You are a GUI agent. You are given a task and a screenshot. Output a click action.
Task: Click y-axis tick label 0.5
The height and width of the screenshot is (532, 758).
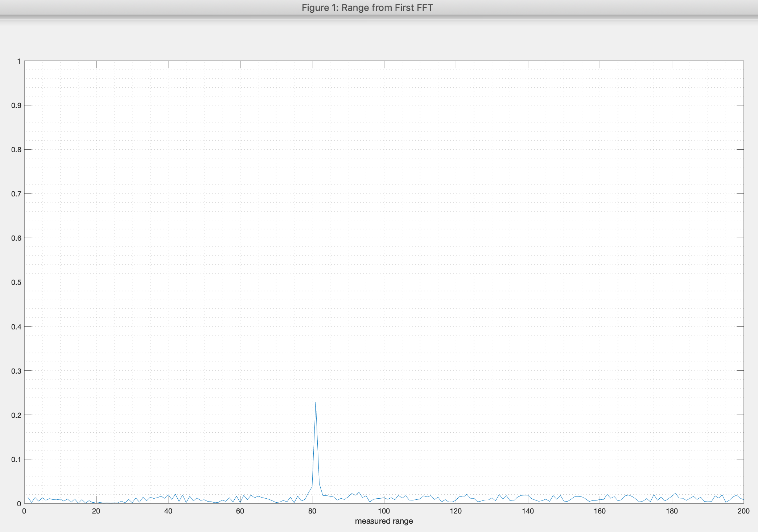coord(16,282)
